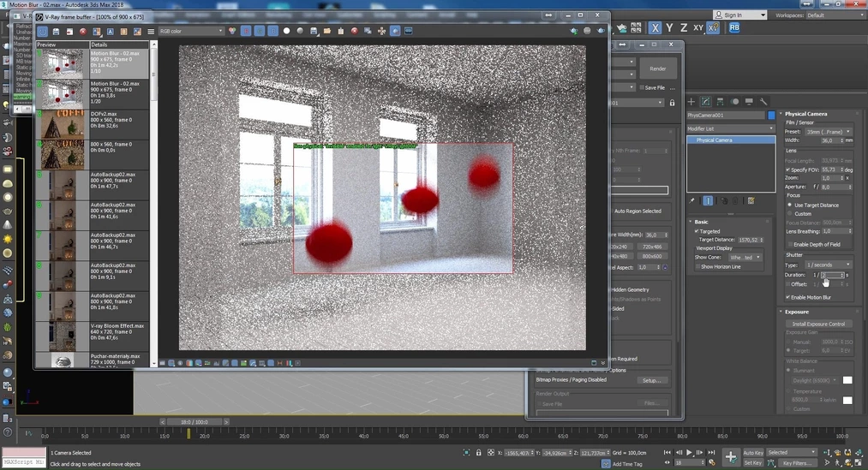Click the Illuminant white color swatch
Viewport: 868px width, 470px height.
point(847,380)
